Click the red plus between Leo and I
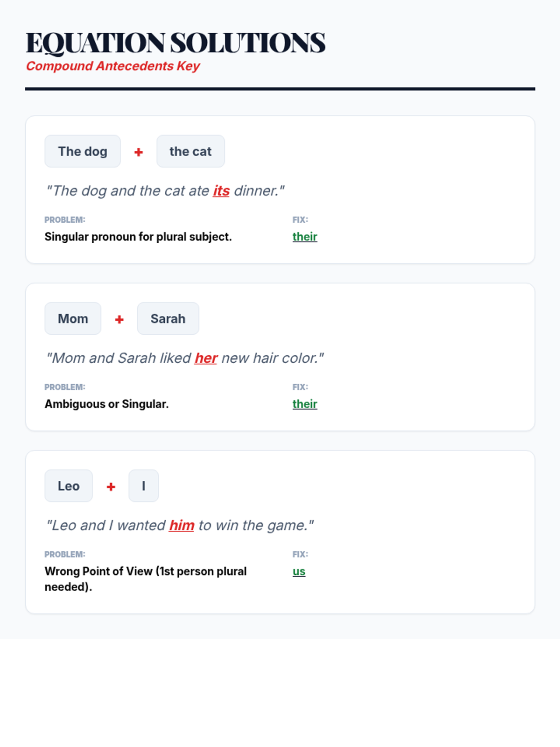This screenshot has width=560, height=747. pyautogui.click(x=111, y=486)
